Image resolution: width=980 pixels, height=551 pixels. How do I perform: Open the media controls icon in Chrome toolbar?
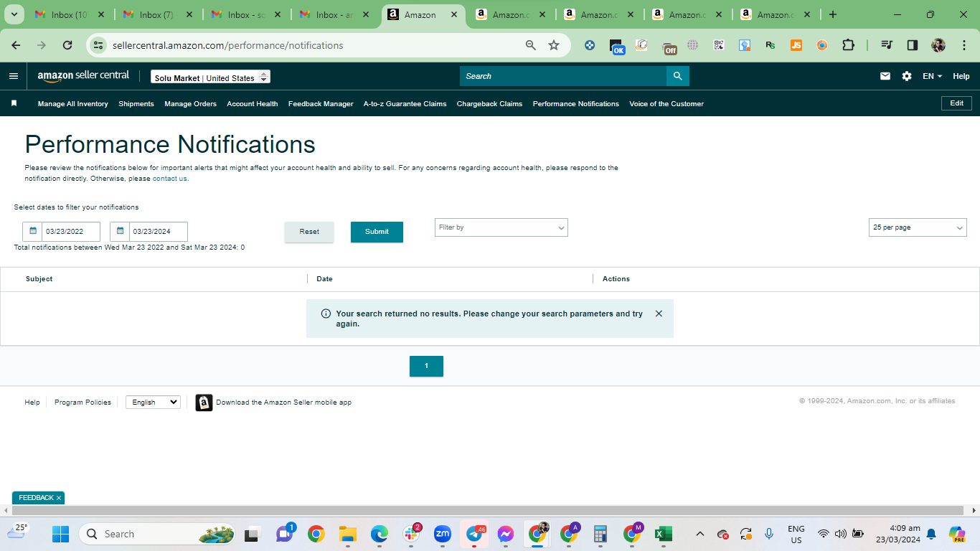[887, 45]
